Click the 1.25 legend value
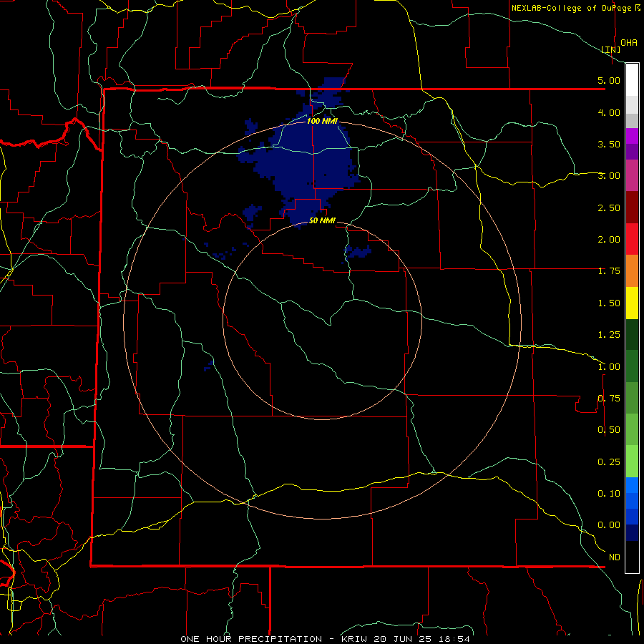Viewport: 644px width, 644px height. point(609,335)
